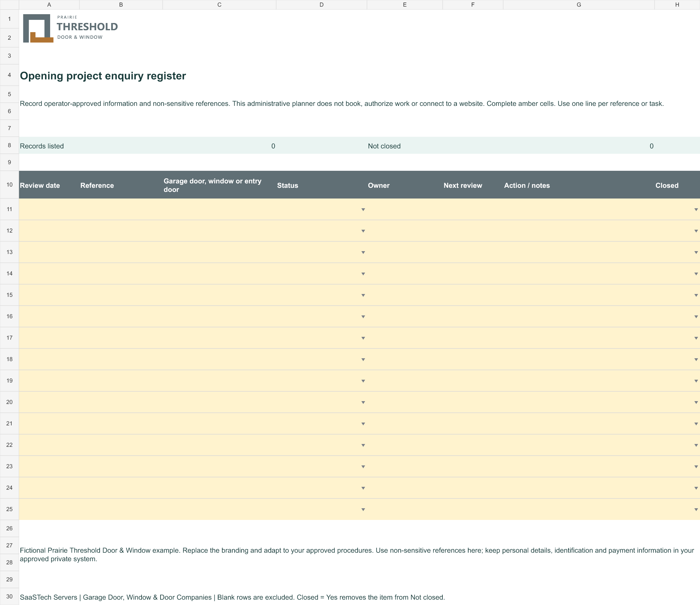Click 'Garage door, window or entry door' header

point(219,185)
